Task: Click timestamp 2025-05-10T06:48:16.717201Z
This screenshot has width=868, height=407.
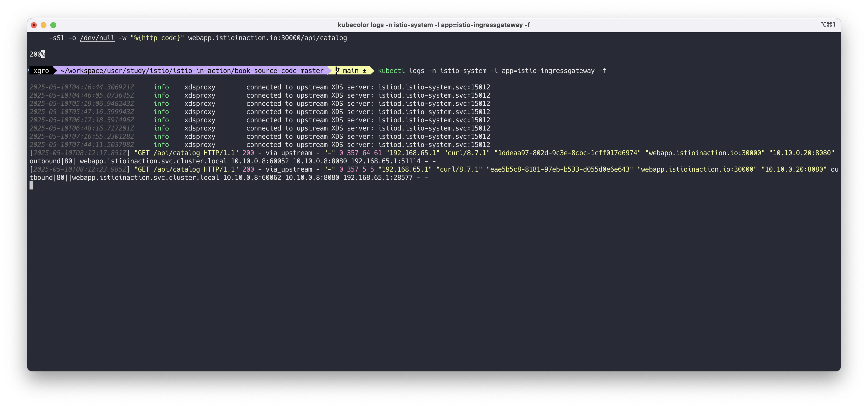Action: pos(82,128)
